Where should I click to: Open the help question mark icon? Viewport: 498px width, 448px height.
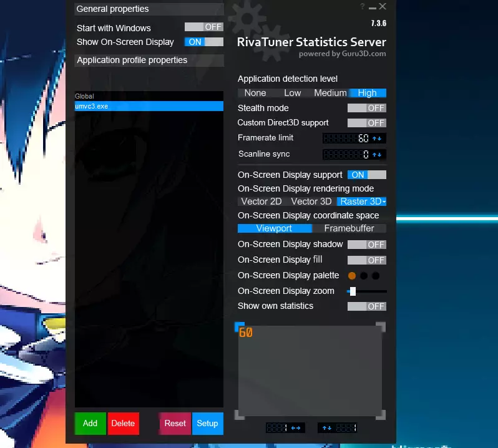tap(363, 6)
